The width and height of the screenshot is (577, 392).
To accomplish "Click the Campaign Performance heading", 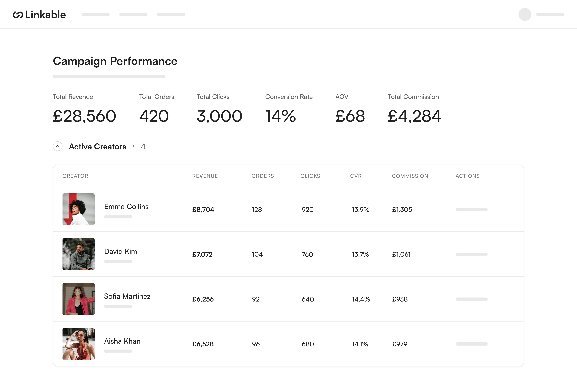I will click(x=115, y=61).
